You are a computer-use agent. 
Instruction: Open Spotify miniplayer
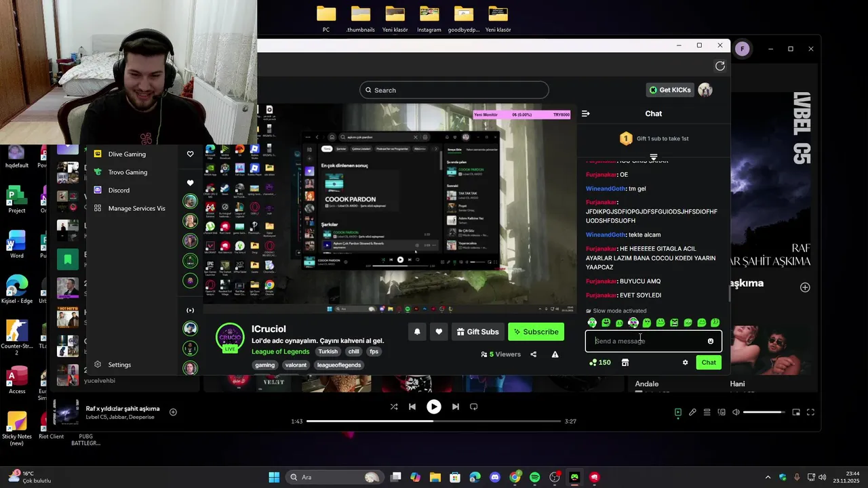(x=796, y=412)
